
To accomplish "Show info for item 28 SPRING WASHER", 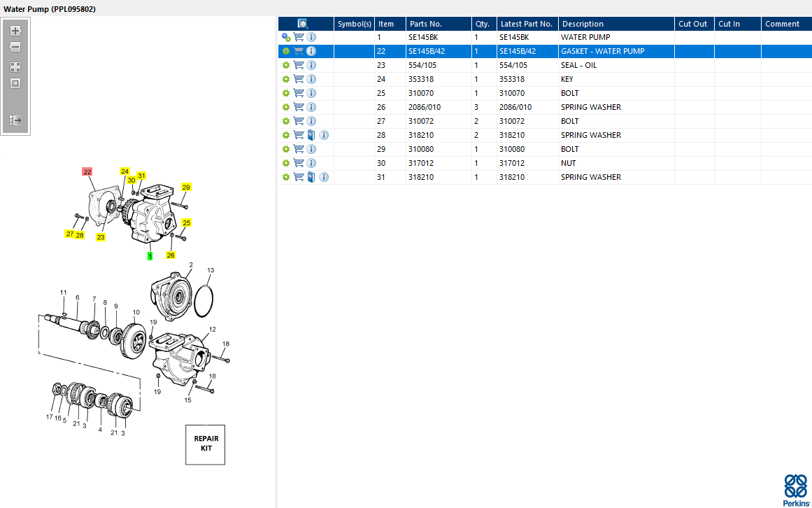I will click(324, 135).
